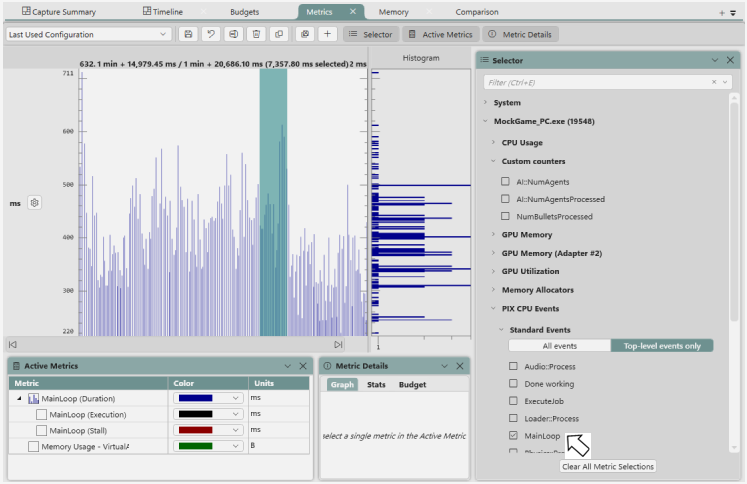Toggle the Active Metrics panel button
Screen dimensions: 747x484
tap(440, 34)
